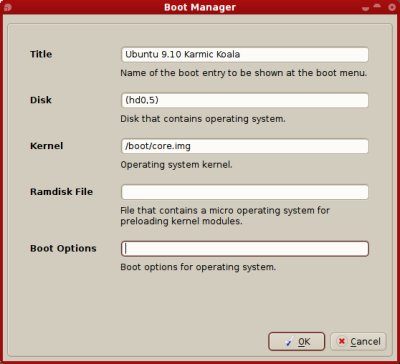Click the Boot Options label
400x364 pixels.
(x=63, y=248)
